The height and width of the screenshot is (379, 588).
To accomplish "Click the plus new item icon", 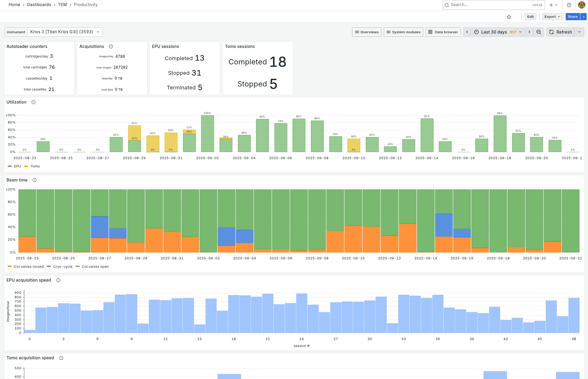I will point(553,5).
